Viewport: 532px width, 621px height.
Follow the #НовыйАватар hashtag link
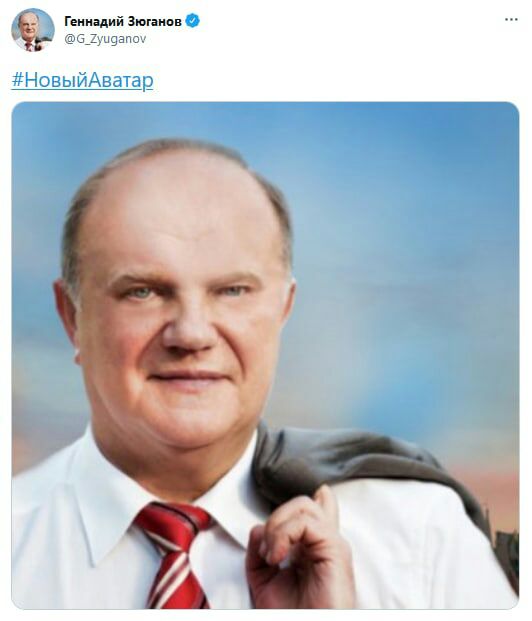pos(82,80)
